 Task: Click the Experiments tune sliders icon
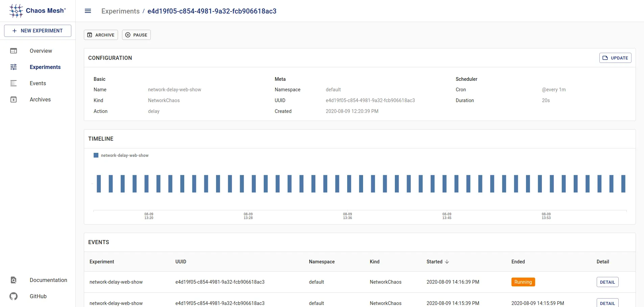(14, 67)
